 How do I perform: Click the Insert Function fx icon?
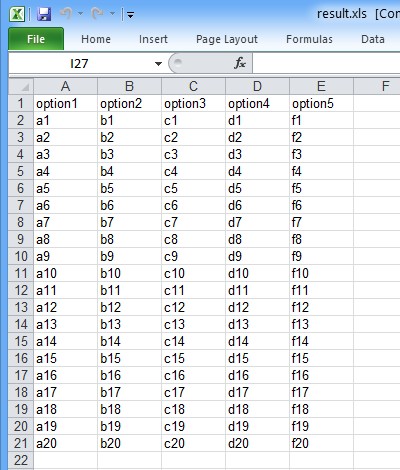(x=240, y=63)
